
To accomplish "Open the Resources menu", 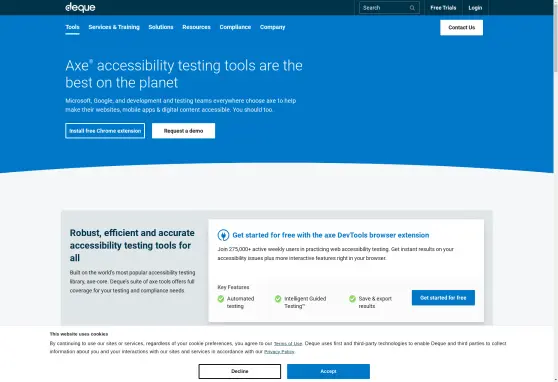I will coord(196,27).
